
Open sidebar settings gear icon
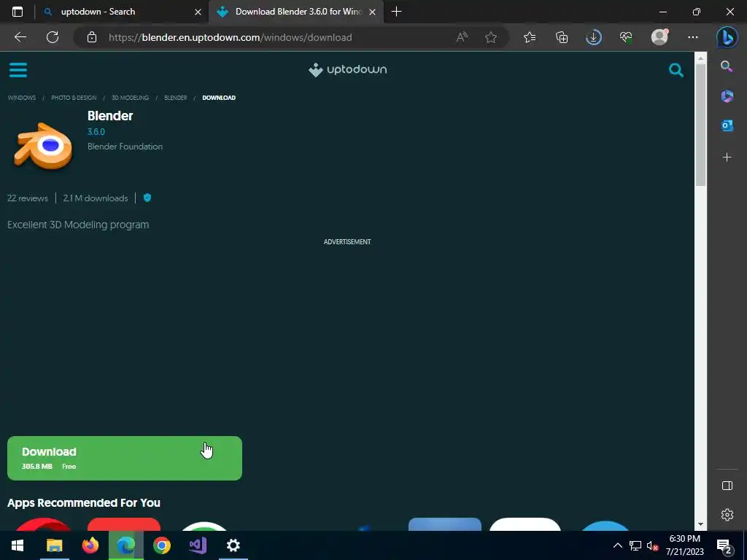(727, 515)
